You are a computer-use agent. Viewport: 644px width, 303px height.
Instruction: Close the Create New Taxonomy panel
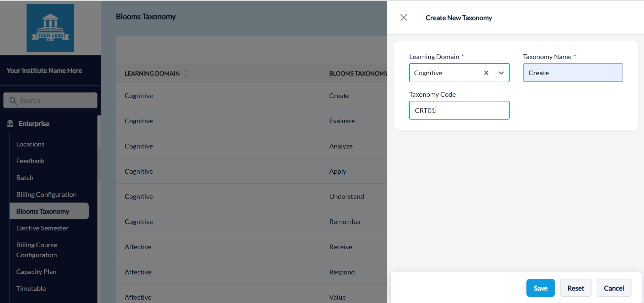point(403,17)
